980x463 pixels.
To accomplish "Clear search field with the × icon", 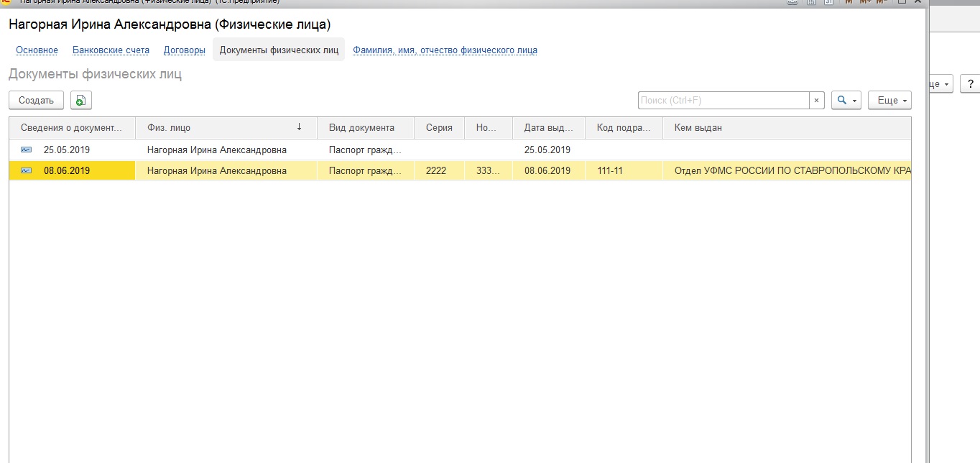I will (816, 101).
